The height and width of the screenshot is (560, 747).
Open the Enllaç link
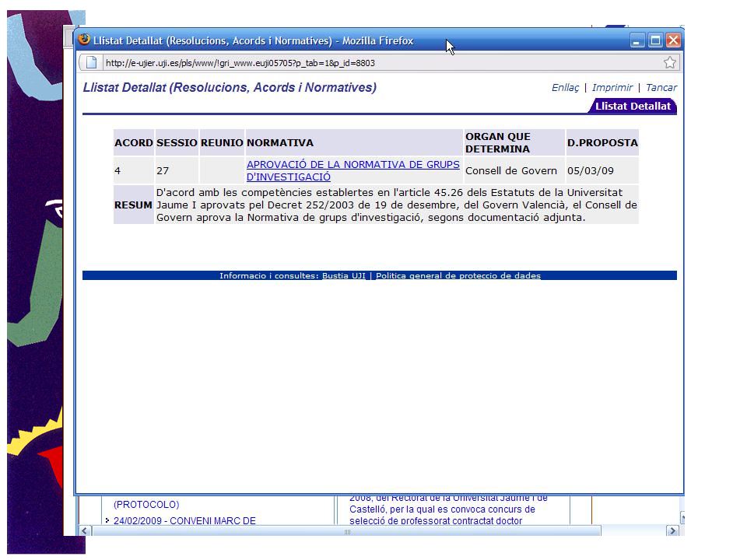pyautogui.click(x=565, y=88)
